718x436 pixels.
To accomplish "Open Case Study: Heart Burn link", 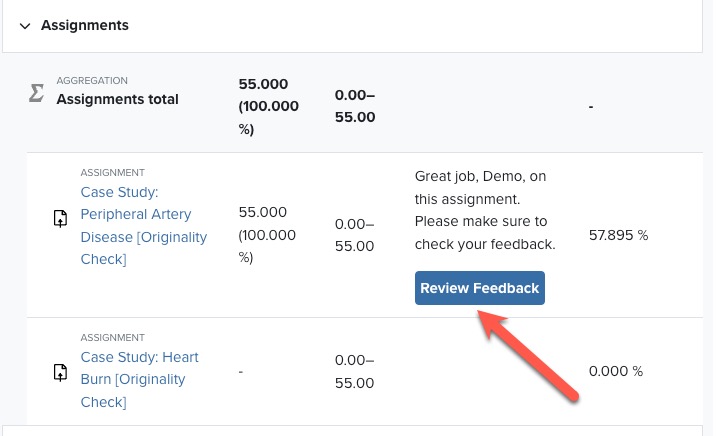I will pyautogui.click(x=139, y=379).
